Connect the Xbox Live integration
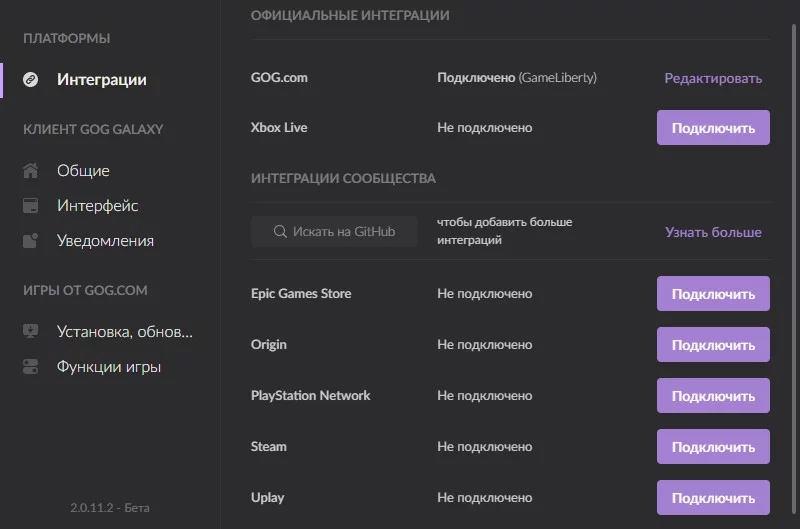The width and height of the screenshot is (800, 529). 713,128
